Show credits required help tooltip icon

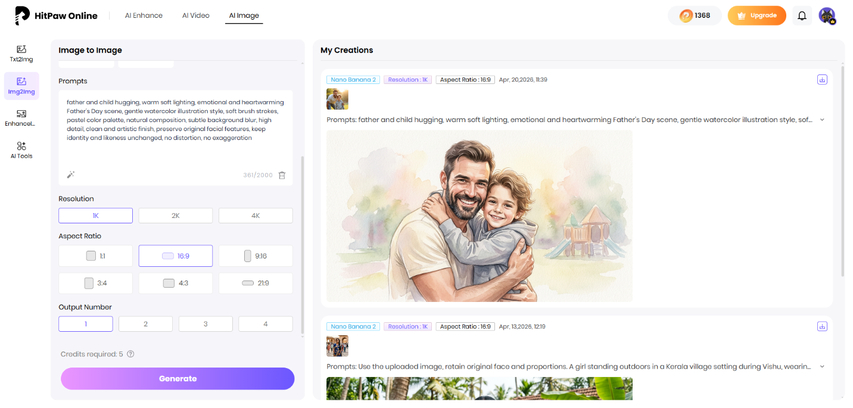(x=130, y=354)
